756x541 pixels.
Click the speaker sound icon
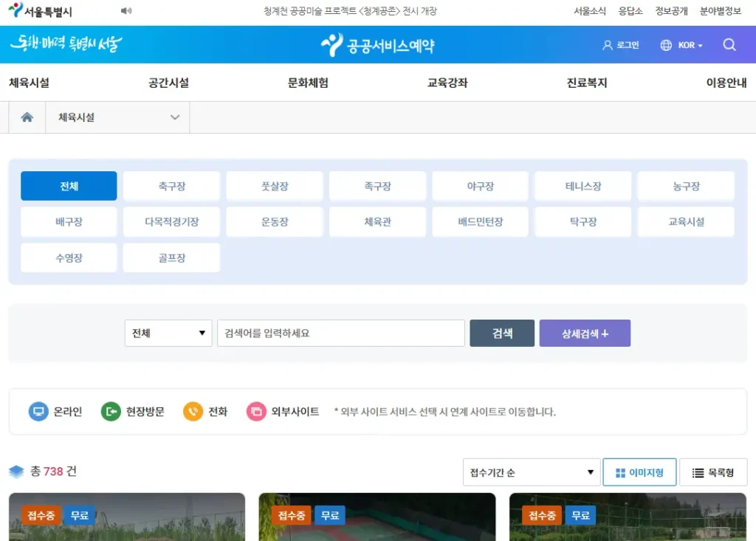[x=126, y=11]
